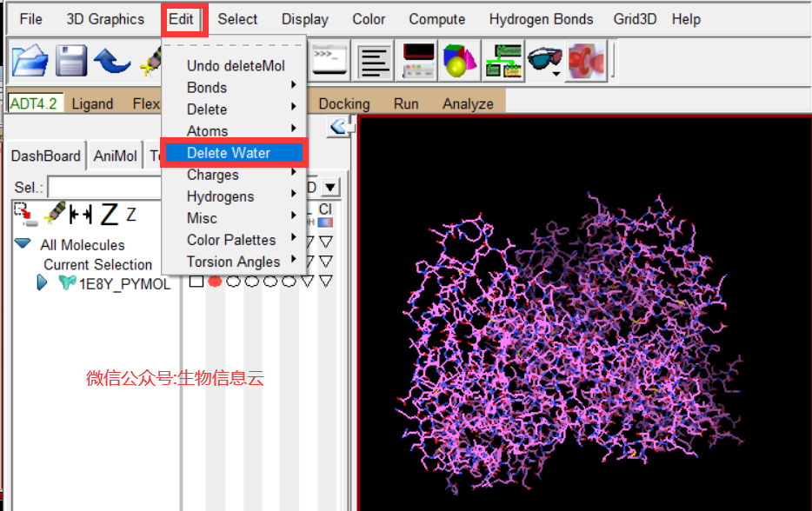Open the Run ADT menu
812x511 pixels.
coord(405,103)
